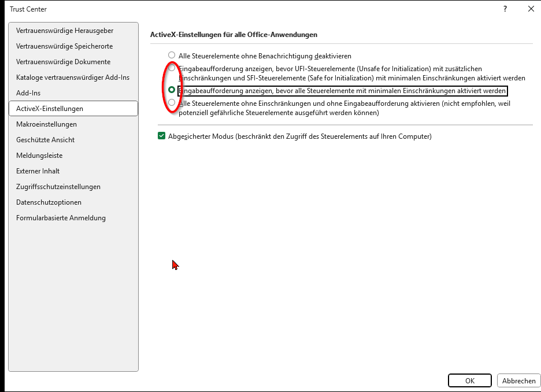Viewport: 541px width, 392px height.
Task: Show Geschützte Ansicht settings
Action: pos(45,140)
